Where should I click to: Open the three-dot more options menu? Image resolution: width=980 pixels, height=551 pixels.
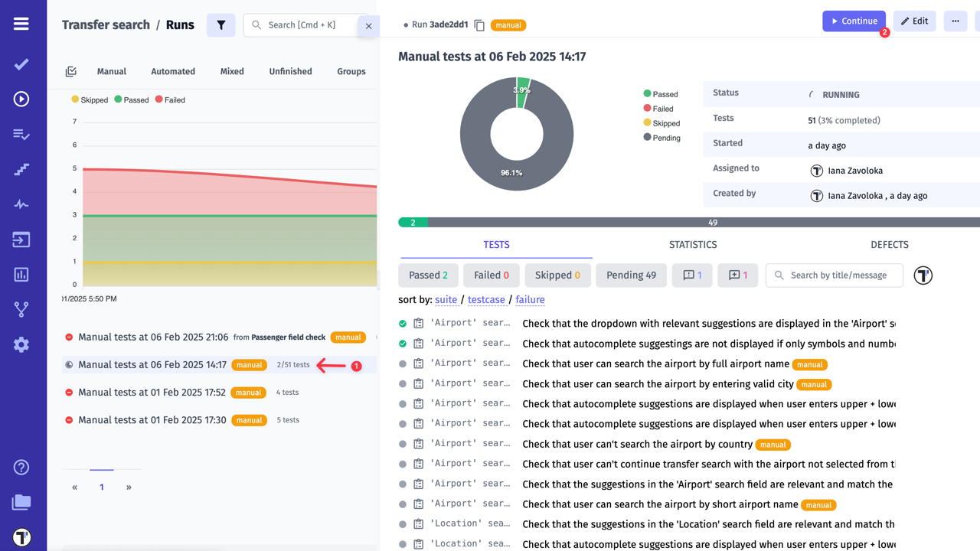tap(955, 21)
